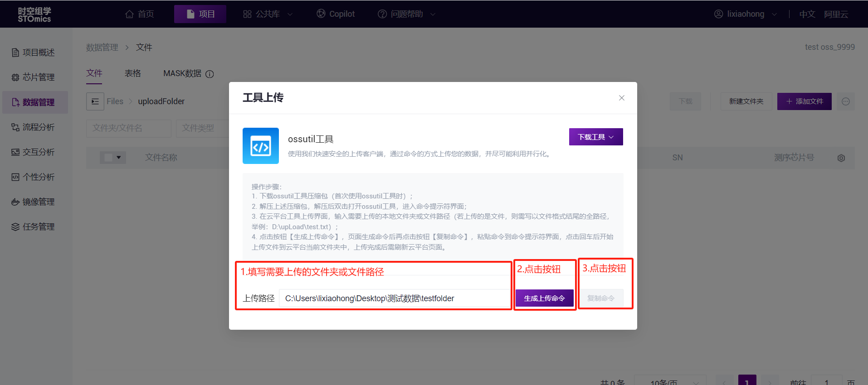Open 个性分析 in the sidebar

34,177
